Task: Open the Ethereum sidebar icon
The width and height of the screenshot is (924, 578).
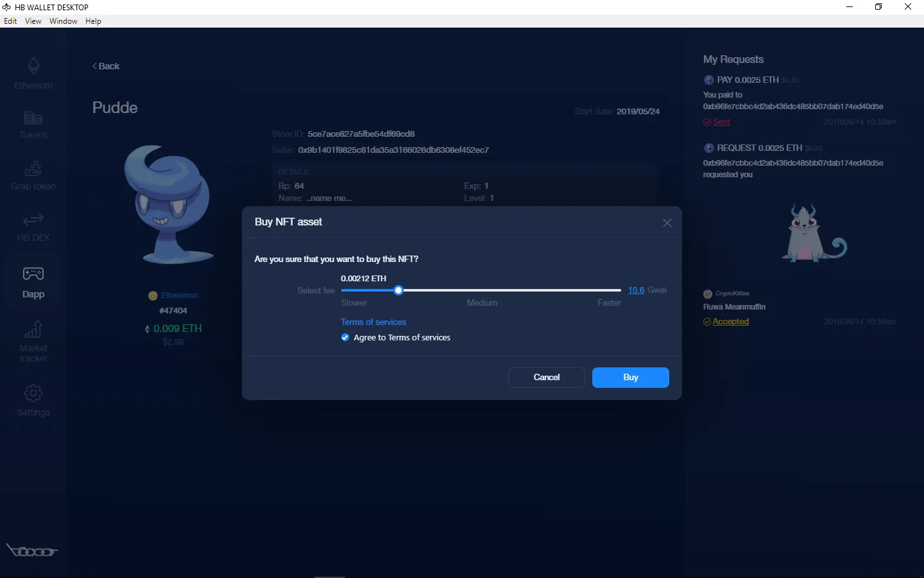Action: coord(33,66)
